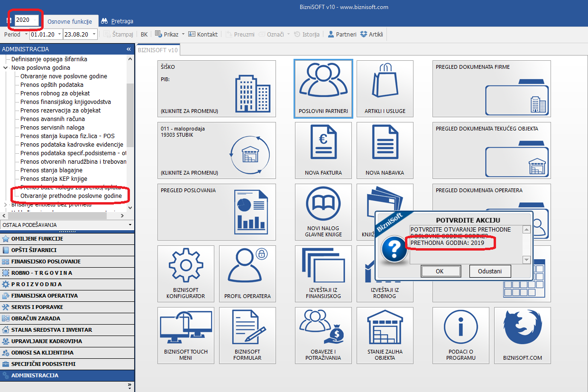Collapse the Nova poslovna godina node
Image resolution: width=588 pixels, height=392 pixels.
pos(6,68)
